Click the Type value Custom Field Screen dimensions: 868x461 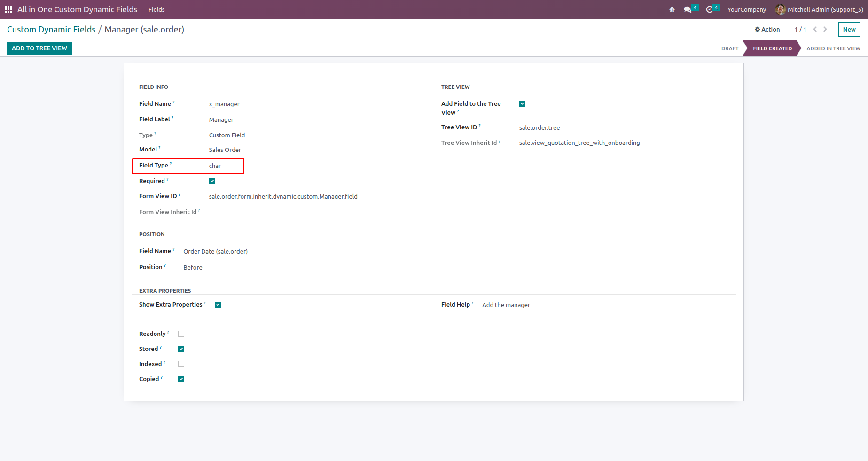coord(227,135)
